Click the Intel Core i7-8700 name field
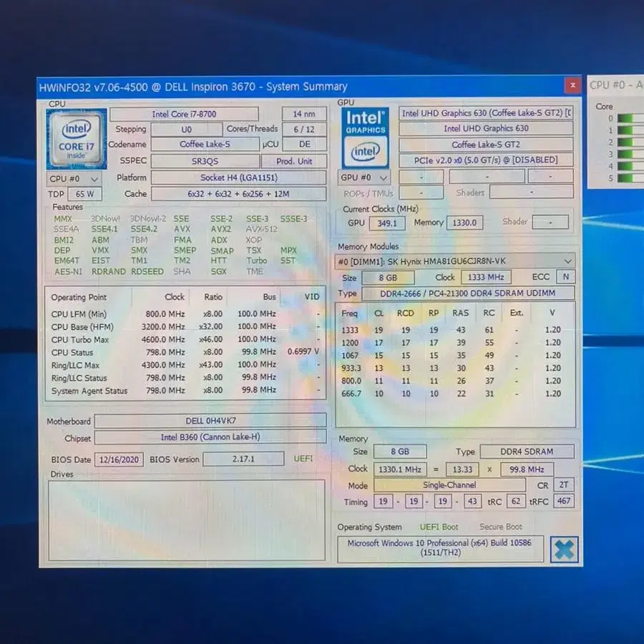Viewport: 644px width, 644px height. [x=184, y=114]
